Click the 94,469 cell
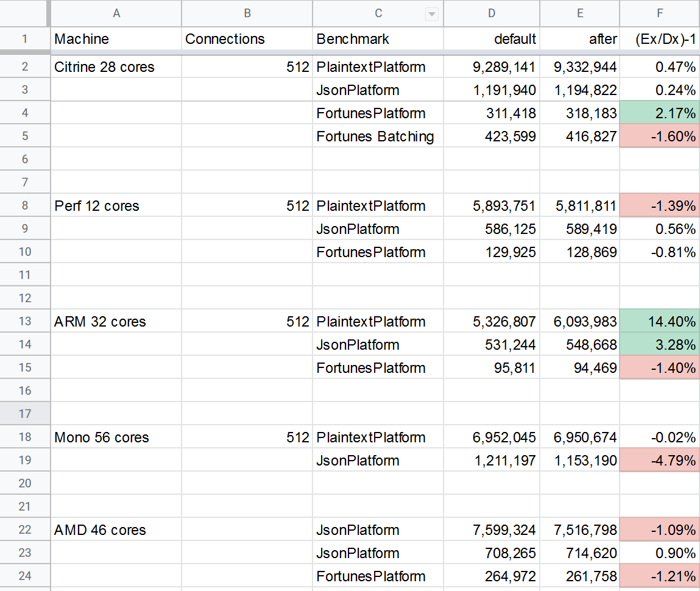The height and width of the screenshot is (591, 700). (580, 367)
